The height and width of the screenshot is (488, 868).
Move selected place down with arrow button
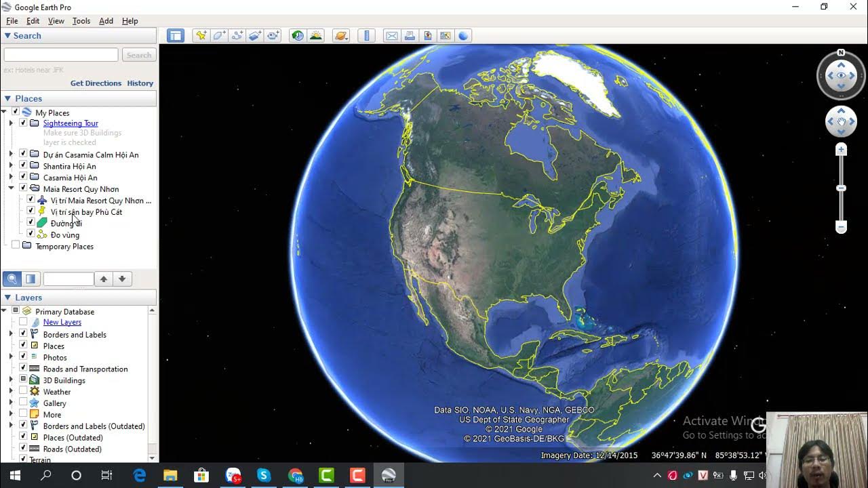coord(122,279)
